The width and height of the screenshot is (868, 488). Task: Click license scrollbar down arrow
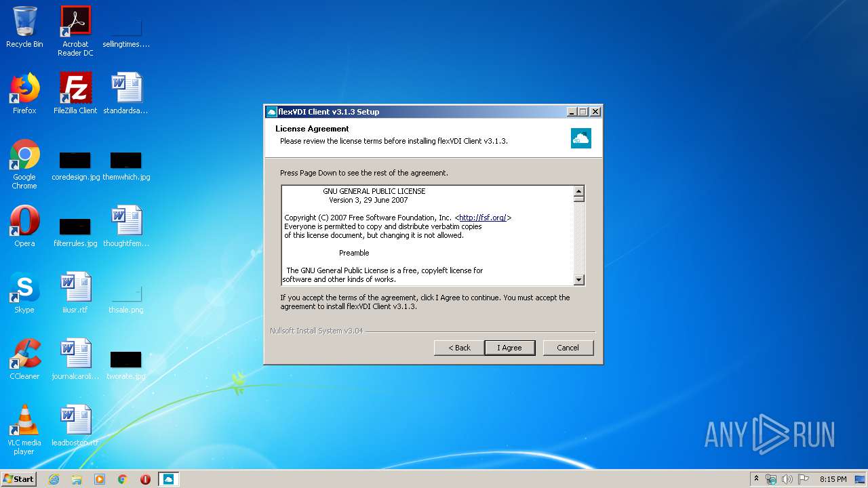point(578,279)
